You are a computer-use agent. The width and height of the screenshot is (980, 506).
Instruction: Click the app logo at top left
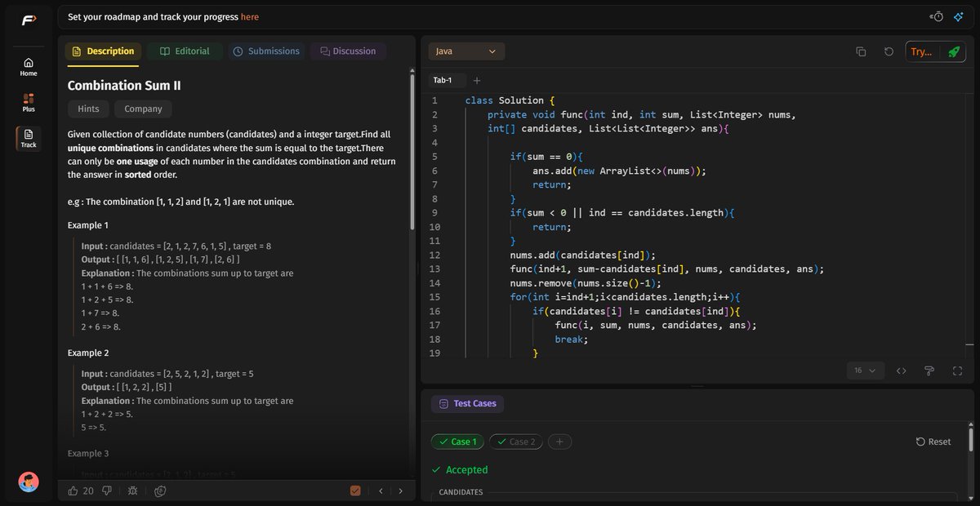click(x=29, y=20)
